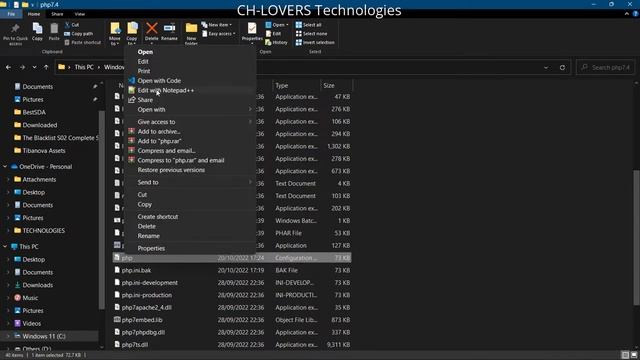
Task: Open the ribbon Open dropdown
Action: coord(277,25)
